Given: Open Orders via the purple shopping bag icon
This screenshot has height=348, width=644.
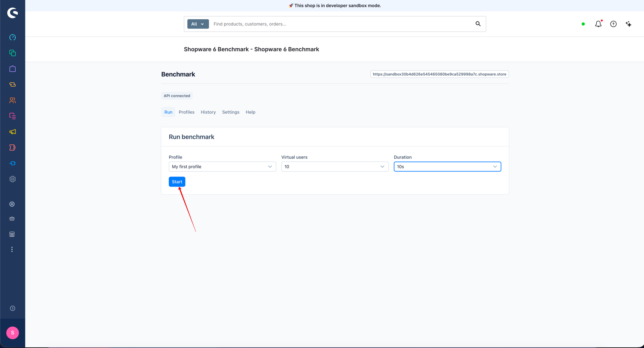Looking at the screenshot, I should tap(13, 69).
